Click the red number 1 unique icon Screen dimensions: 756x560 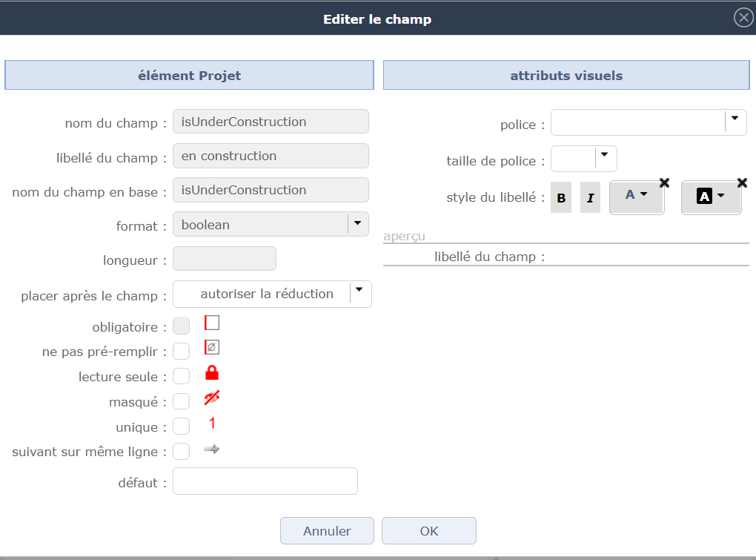click(x=212, y=424)
